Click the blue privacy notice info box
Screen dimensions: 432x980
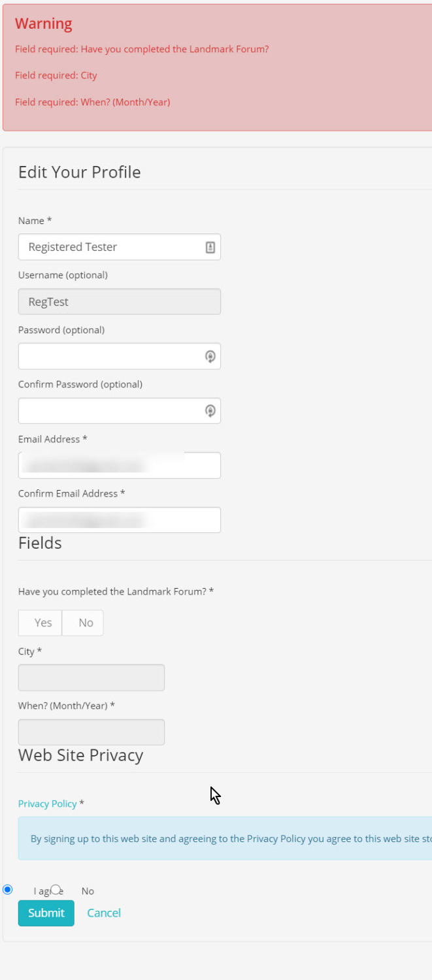[225, 838]
